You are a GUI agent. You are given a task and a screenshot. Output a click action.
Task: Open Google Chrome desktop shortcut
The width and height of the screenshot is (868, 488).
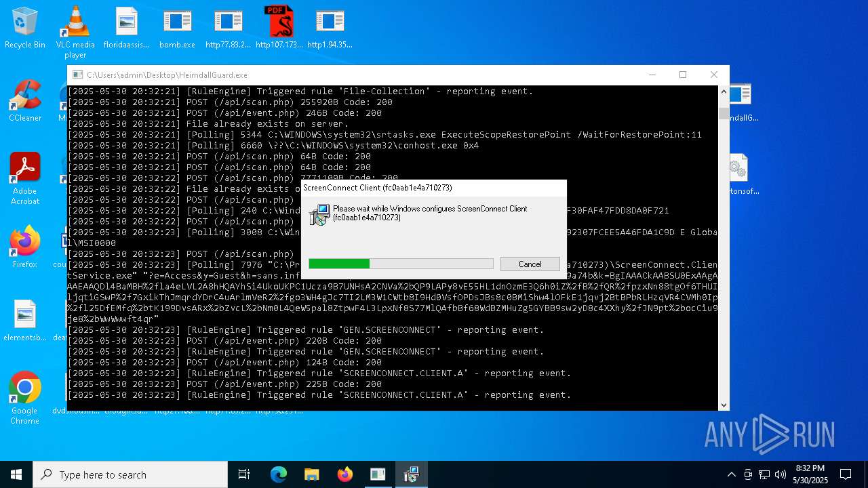coord(25,399)
